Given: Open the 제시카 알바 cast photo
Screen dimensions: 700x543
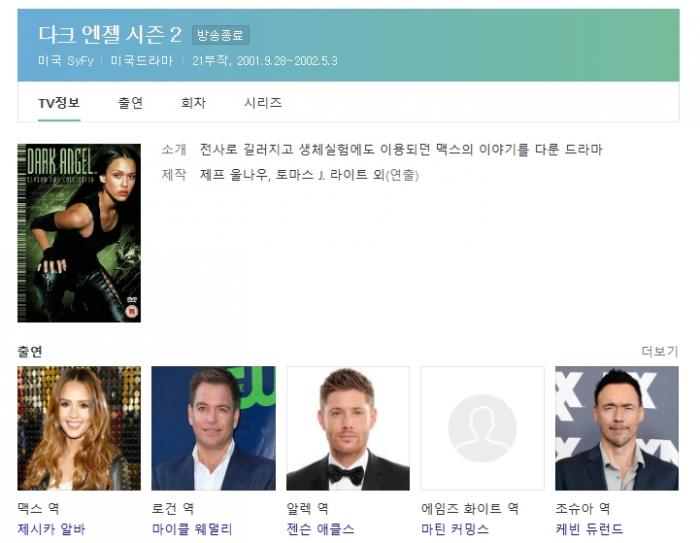Looking at the screenshot, I should (79, 428).
